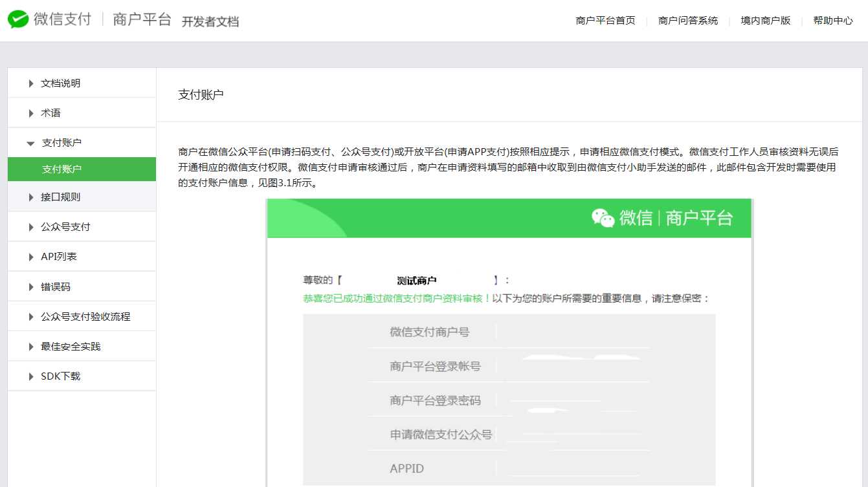The height and width of the screenshot is (487, 868).
Task: Open the 商户问答系统 link
Action: point(688,21)
